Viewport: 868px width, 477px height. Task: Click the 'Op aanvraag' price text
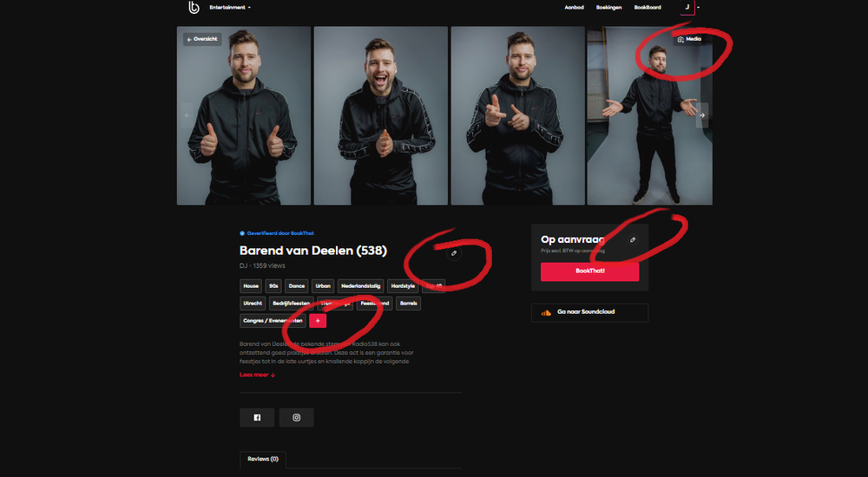point(572,239)
